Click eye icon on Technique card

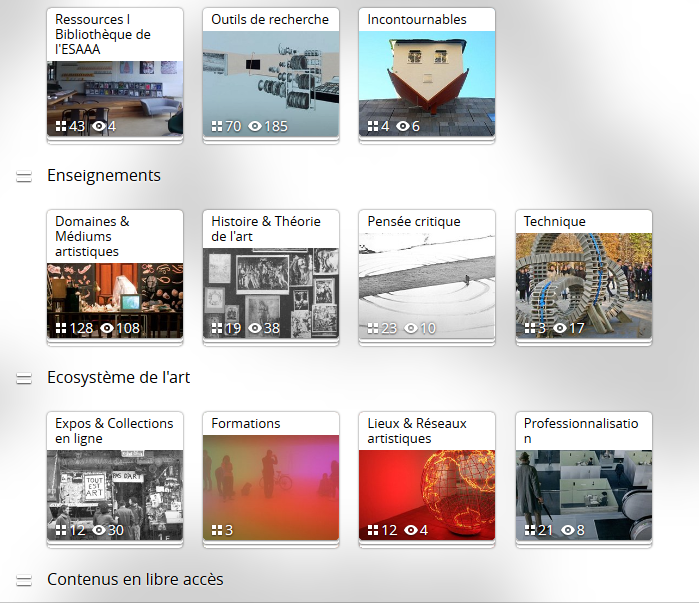tap(560, 329)
